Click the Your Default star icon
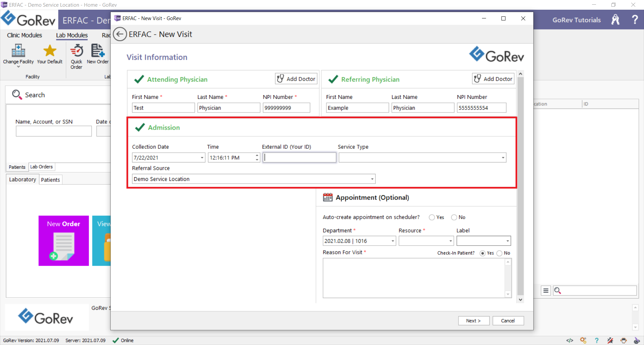This screenshot has height=345, width=644. 50,51
